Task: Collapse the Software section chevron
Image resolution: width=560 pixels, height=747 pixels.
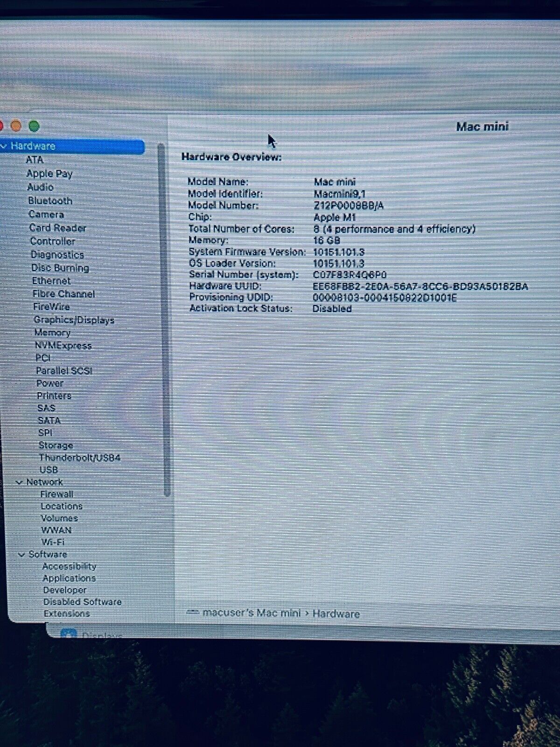Action: [21, 555]
